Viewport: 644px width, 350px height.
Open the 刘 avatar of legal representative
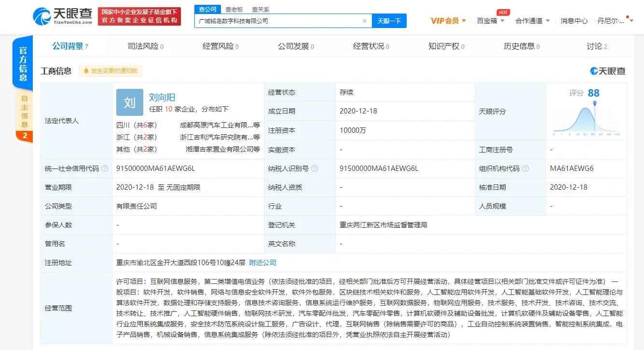tap(130, 102)
